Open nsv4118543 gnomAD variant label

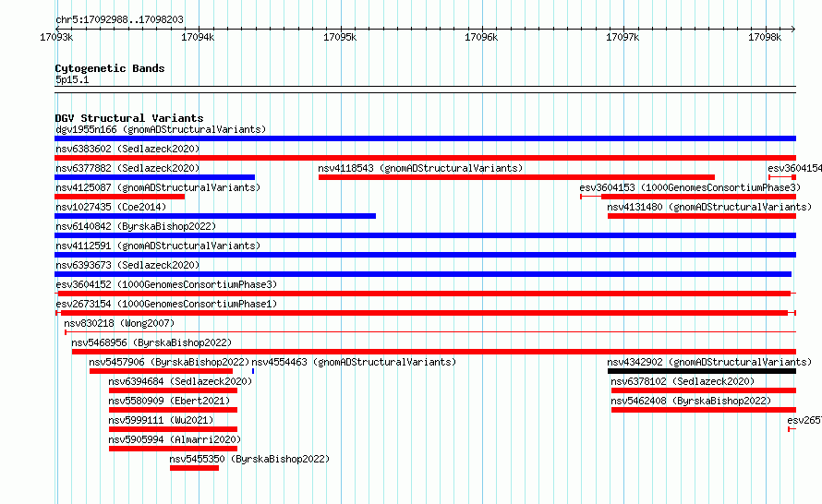tap(420, 168)
